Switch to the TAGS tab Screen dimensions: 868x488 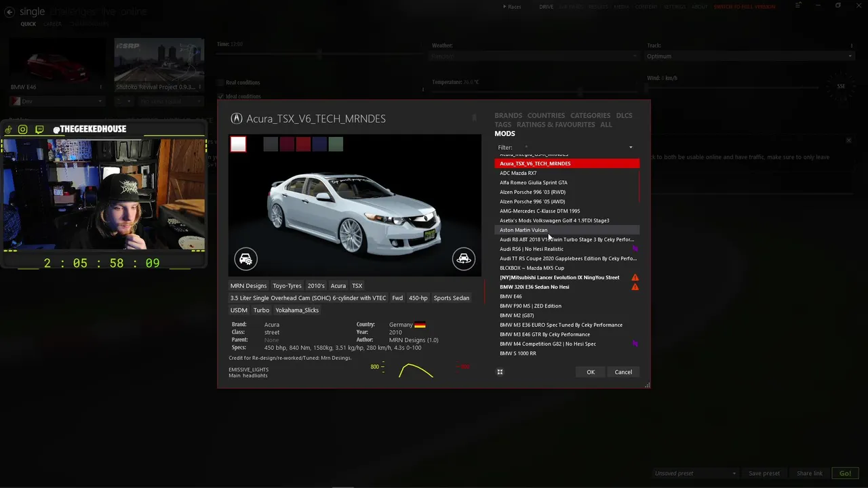(x=502, y=125)
